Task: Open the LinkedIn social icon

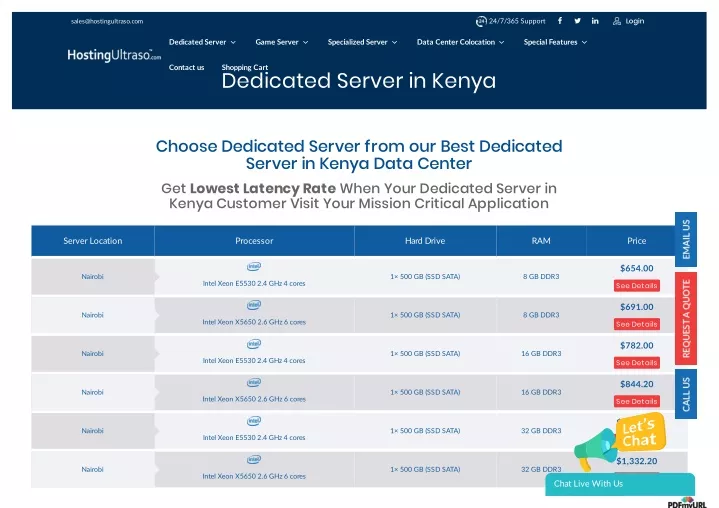Action: tap(595, 21)
